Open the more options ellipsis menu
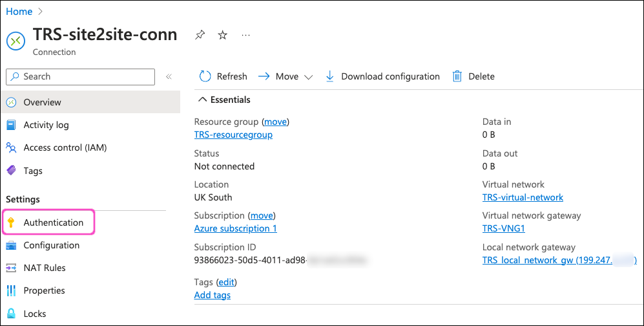Viewport: 644px width, 326px height. [245, 36]
